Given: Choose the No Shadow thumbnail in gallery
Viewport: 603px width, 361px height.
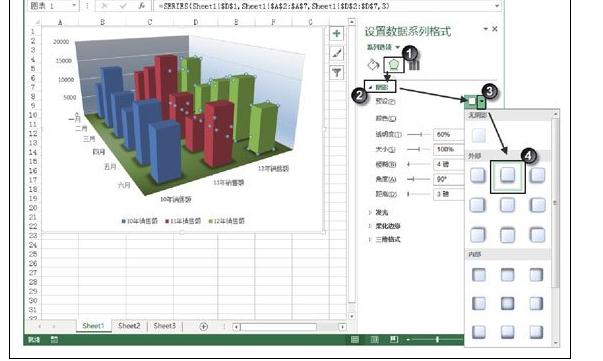Looking at the screenshot, I should pyautogui.click(x=479, y=135).
